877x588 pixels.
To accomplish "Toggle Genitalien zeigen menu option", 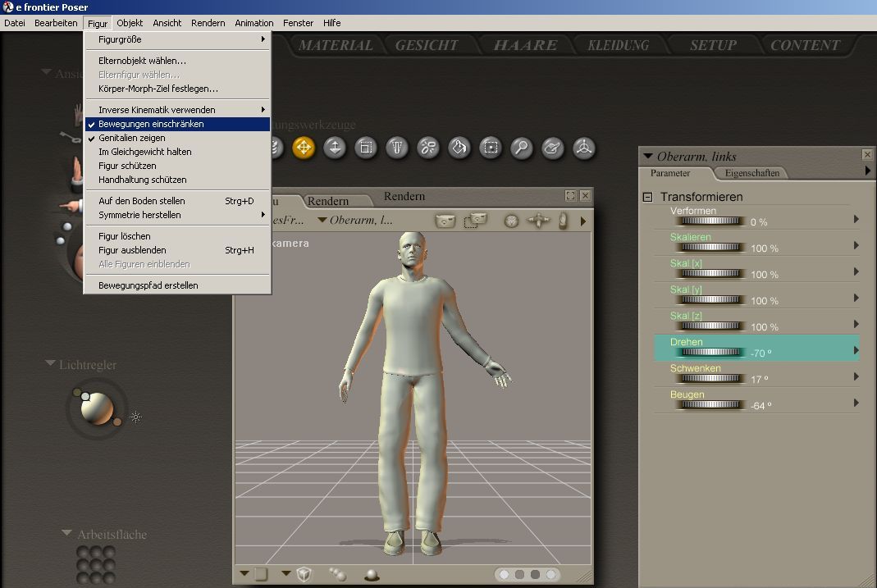I will [131, 138].
